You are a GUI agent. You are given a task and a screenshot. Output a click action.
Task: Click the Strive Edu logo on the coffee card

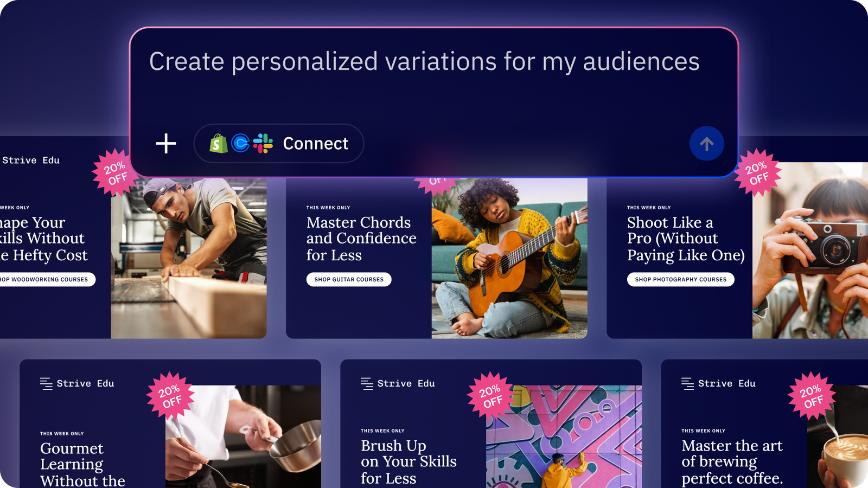pos(718,383)
